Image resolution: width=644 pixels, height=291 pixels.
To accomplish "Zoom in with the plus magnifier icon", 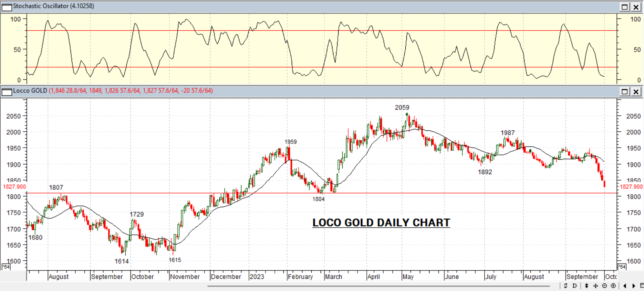I will (x=613, y=286).
